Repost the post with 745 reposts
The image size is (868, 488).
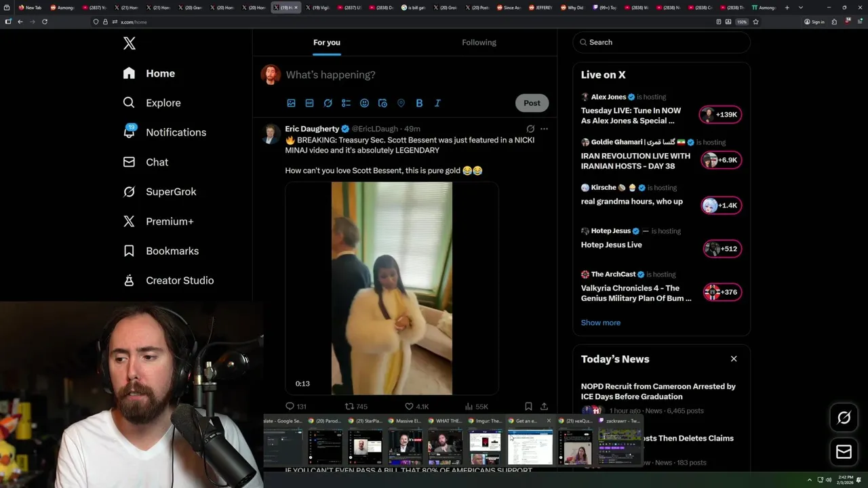click(x=356, y=407)
